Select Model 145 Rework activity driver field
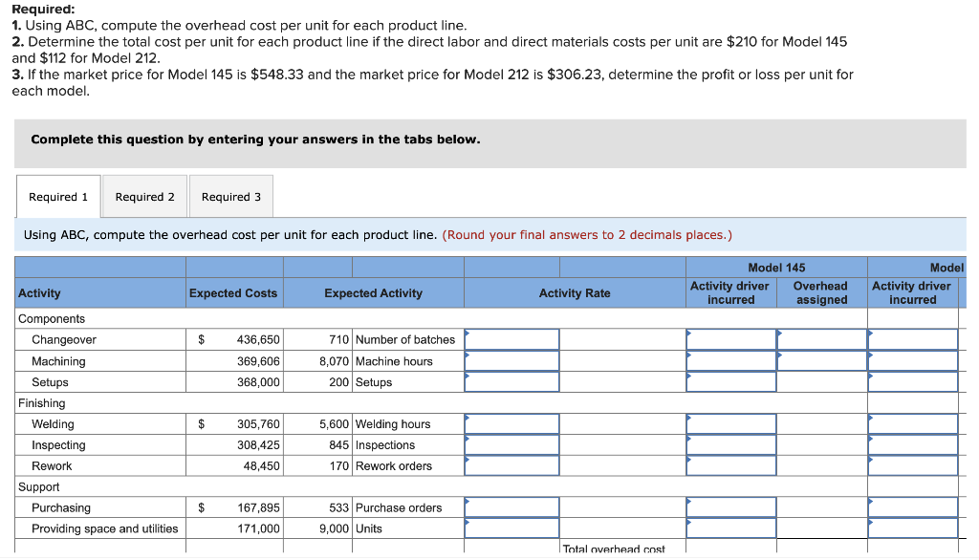 (x=731, y=465)
